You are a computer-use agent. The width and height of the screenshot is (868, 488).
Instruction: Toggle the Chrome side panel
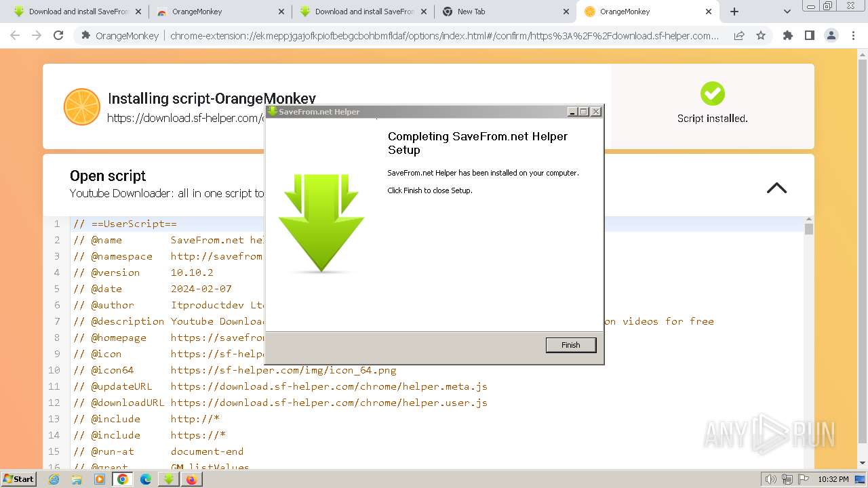[809, 35]
